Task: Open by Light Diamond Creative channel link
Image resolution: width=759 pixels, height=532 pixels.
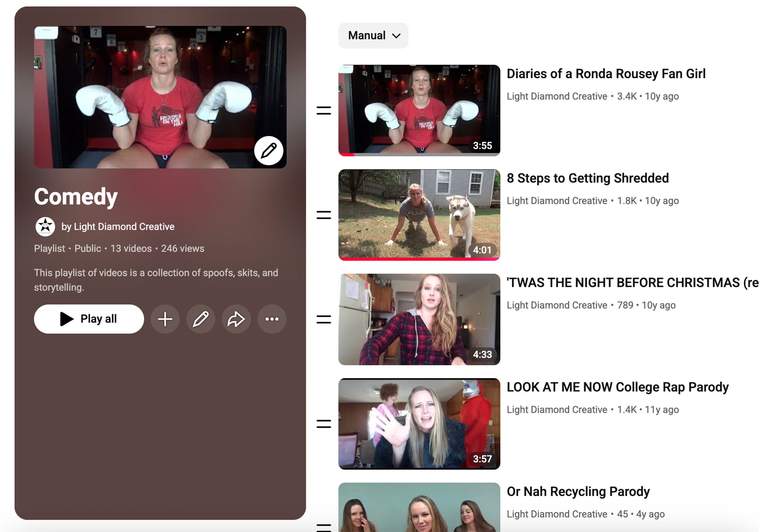Action: click(118, 227)
